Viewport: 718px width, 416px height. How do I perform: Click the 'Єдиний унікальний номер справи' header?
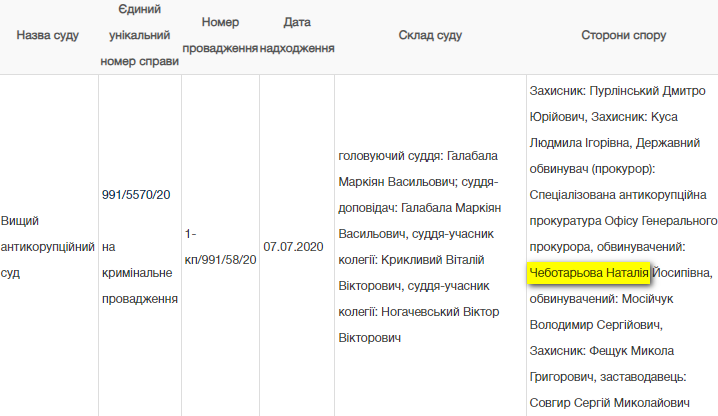pyautogui.click(x=140, y=35)
